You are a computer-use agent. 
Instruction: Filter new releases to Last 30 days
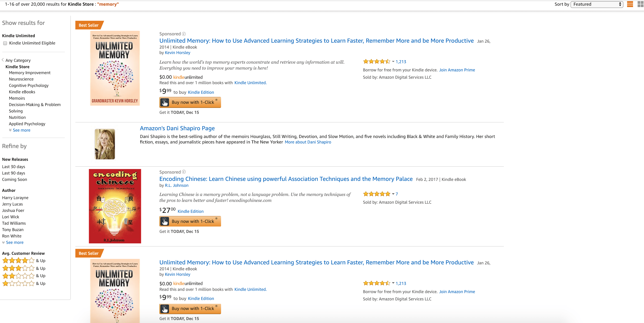point(13,167)
